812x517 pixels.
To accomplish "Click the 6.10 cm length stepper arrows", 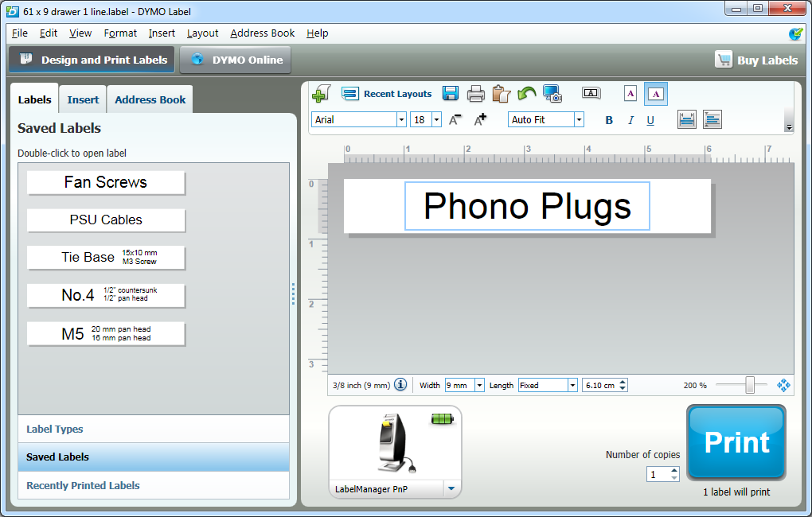I will coord(623,385).
